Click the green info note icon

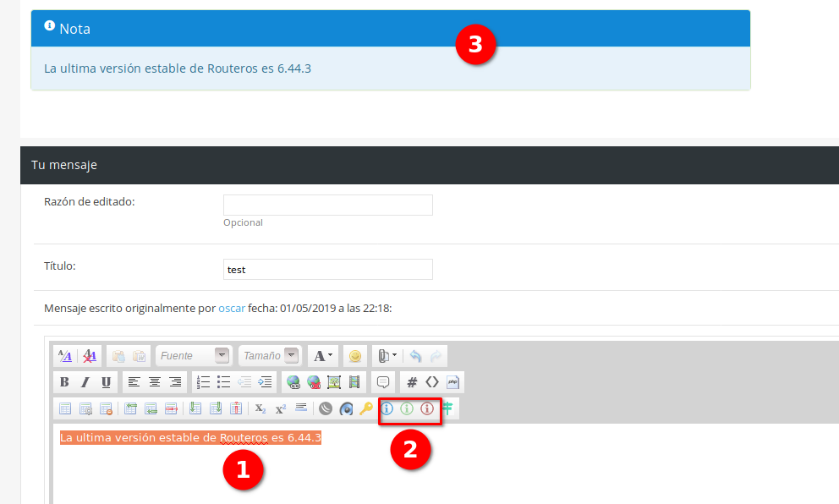click(x=407, y=408)
